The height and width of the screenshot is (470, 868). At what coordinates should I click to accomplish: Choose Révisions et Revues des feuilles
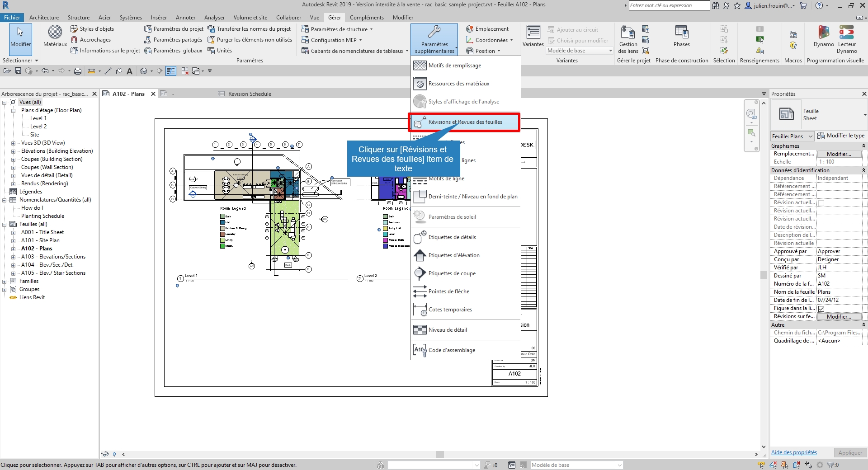(465, 122)
